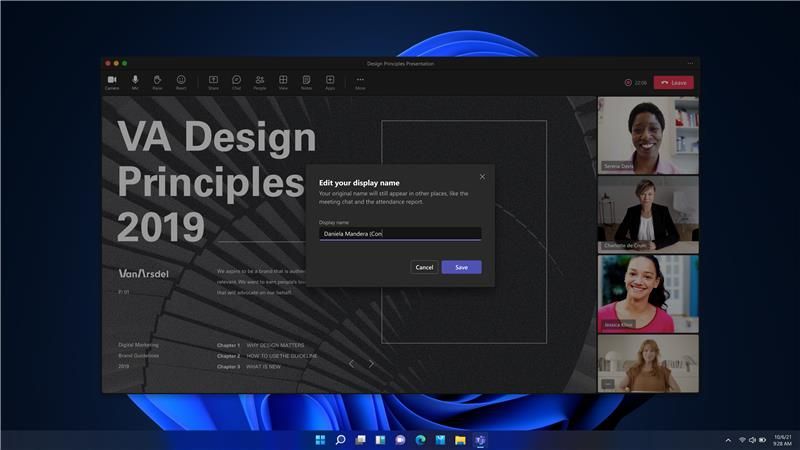Open the Apps button in toolbar
The height and width of the screenshot is (450, 800).
[330, 82]
